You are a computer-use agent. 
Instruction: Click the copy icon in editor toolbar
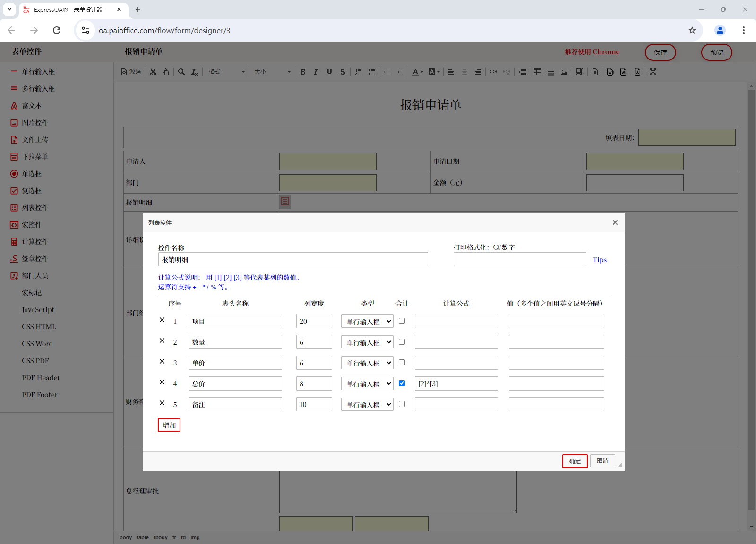point(165,72)
